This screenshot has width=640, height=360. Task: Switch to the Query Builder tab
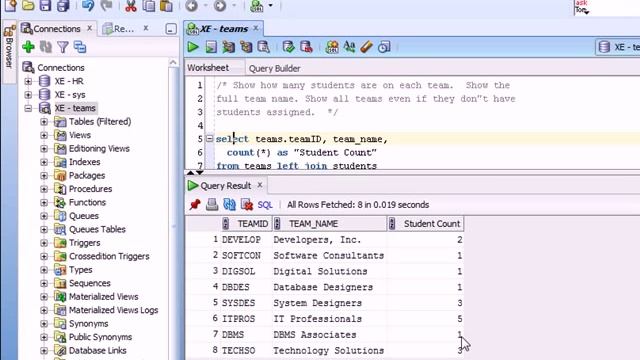click(x=274, y=68)
